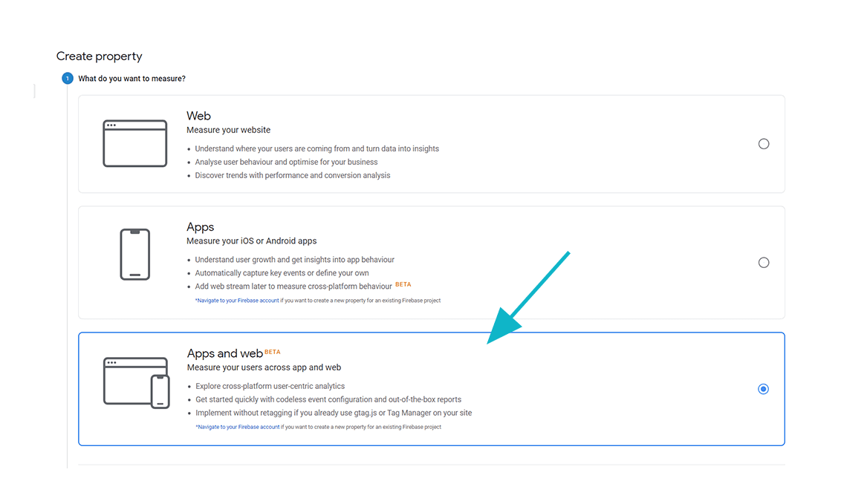841x504 pixels.
Task: Open Firebase account link in Apps and web card
Action: (238, 427)
